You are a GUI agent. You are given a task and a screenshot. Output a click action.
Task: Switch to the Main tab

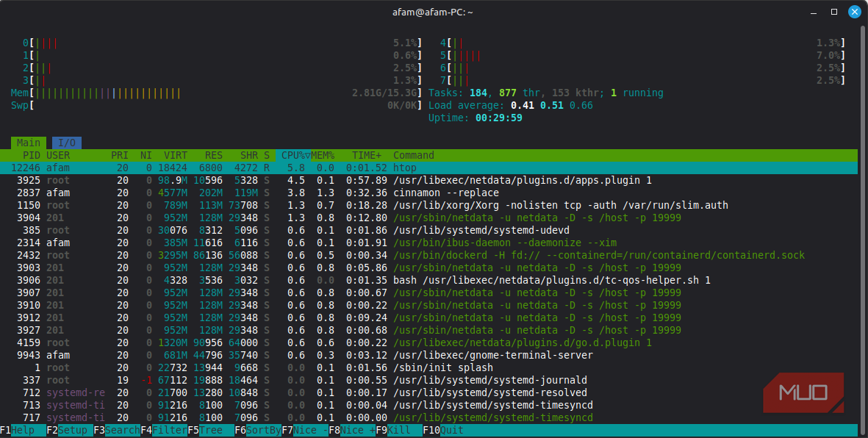click(x=28, y=143)
